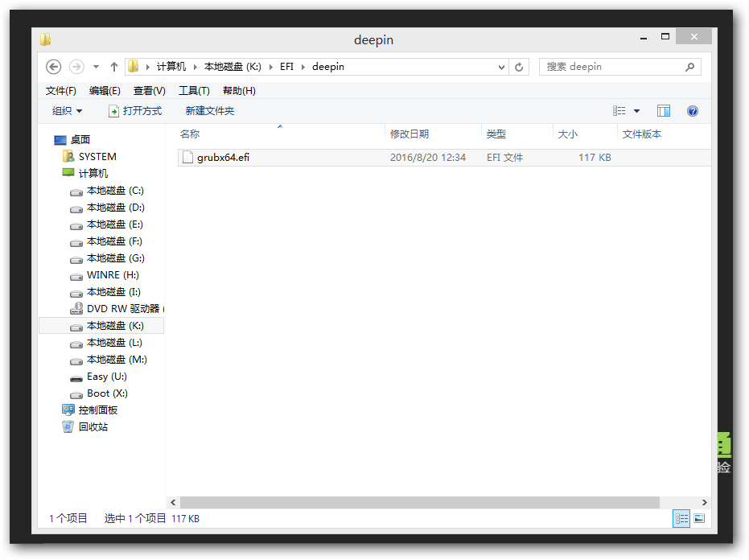Open the recent locations dropdown arrow

click(96, 67)
